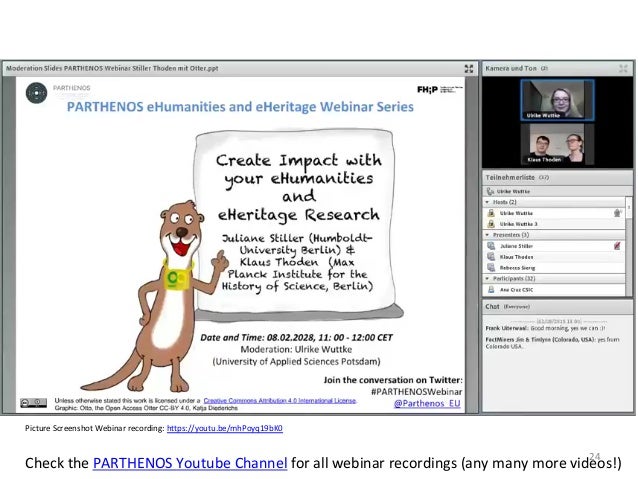
Task: Click the #PARTHENOSWebinar hashtag text
Action: (x=417, y=392)
